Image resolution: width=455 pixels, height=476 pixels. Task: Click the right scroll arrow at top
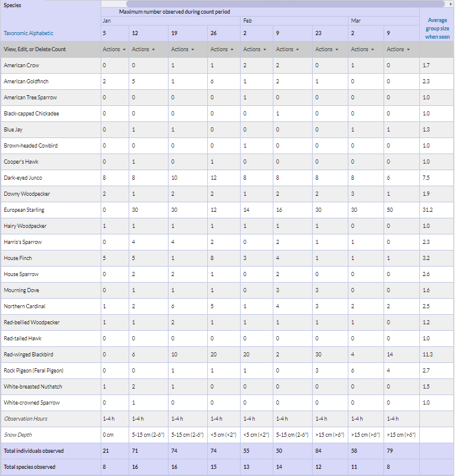(450, 4)
